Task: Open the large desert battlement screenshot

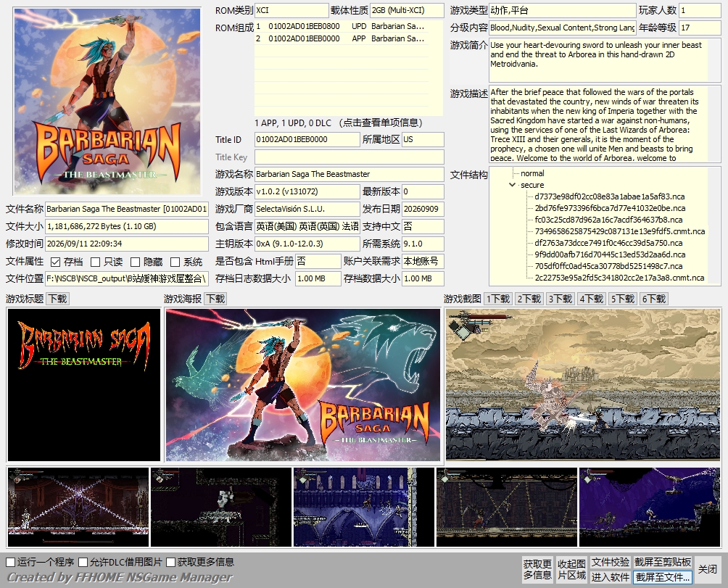Action: tap(583, 385)
